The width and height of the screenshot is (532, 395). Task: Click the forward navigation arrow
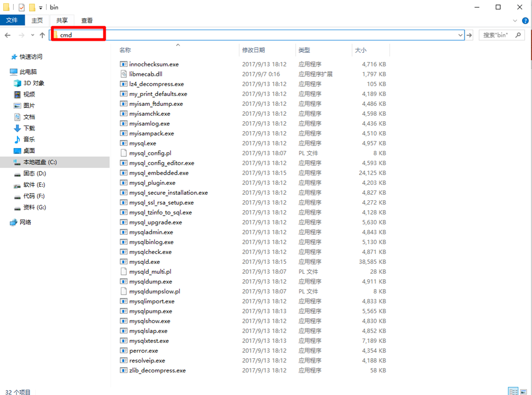click(21, 35)
